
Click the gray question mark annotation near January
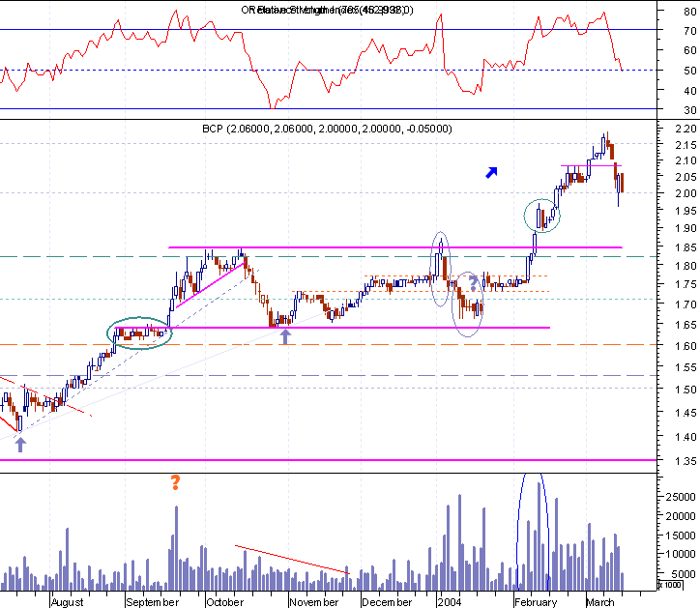[473, 284]
